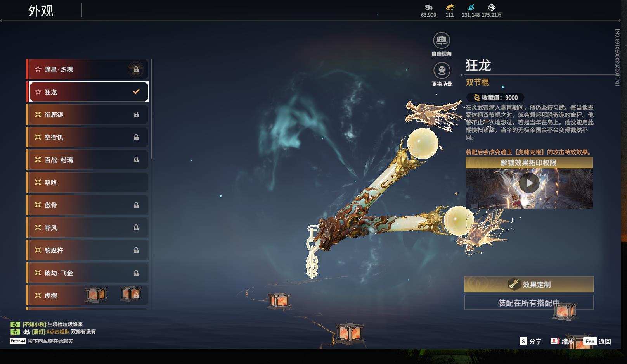Click lock icon on 嘶风 row
Screen dimensions: 627x364
point(136,228)
